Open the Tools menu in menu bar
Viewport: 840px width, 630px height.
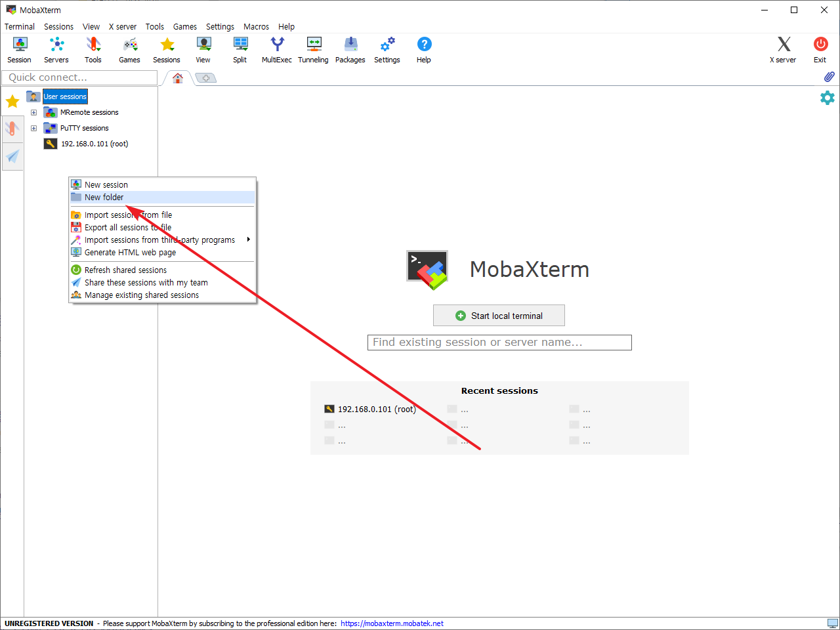[155, 27]
